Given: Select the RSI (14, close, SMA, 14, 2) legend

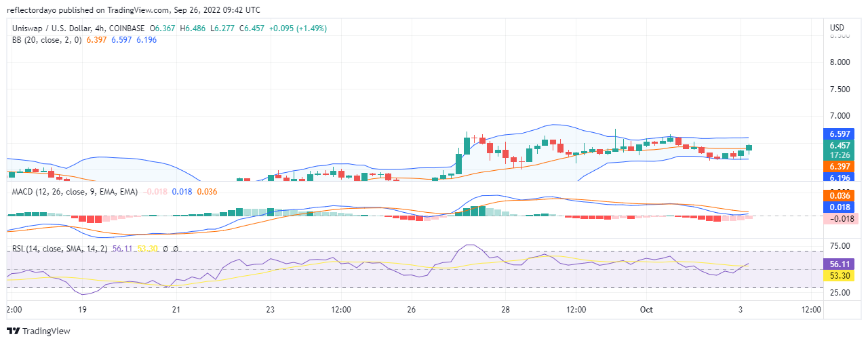Looking at the screenshot, I should [x=60, y=249].
